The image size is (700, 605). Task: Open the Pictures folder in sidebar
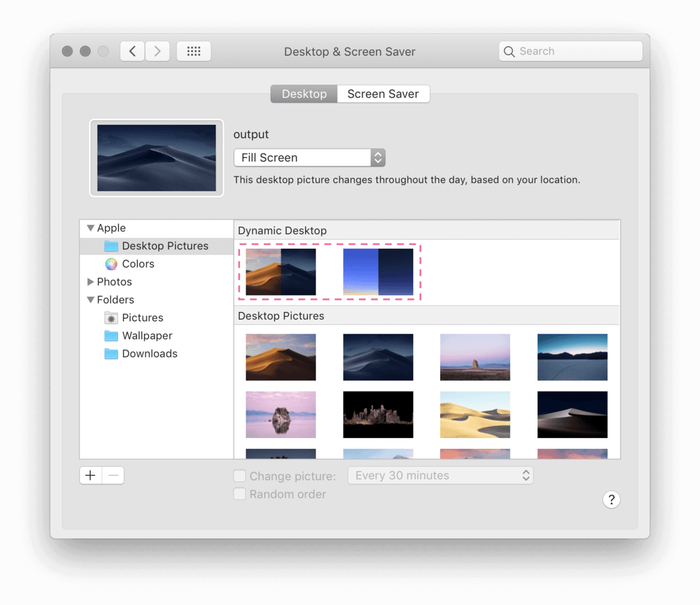click(x=142, y=317)
